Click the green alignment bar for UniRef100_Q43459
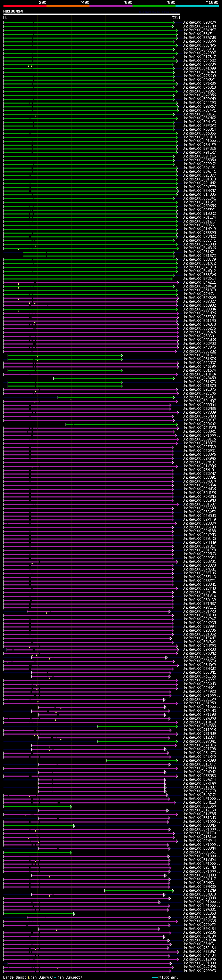 [x=114, y=378]
